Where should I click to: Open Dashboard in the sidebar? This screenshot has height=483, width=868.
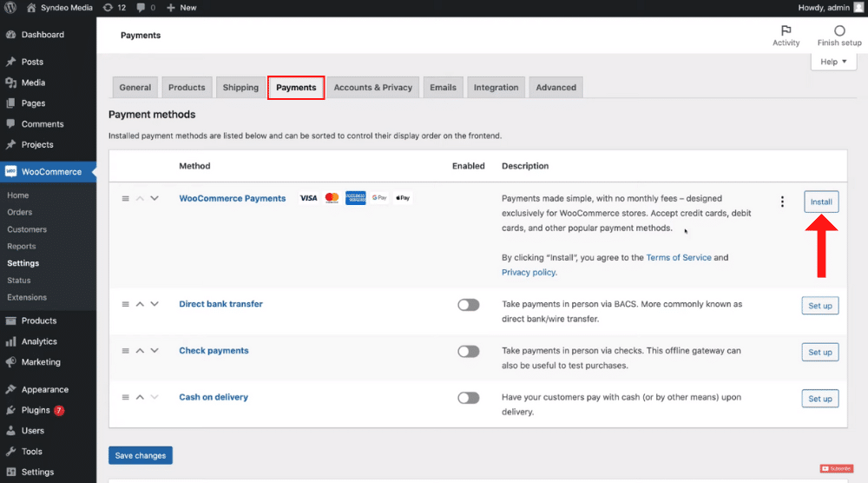(x=43, y=35)
